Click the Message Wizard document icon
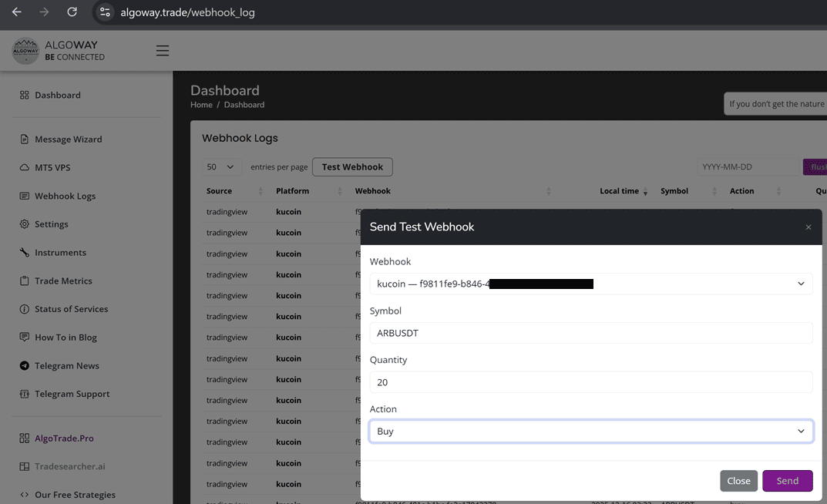This screenshot has width=827, height=504. click(24, 139)
